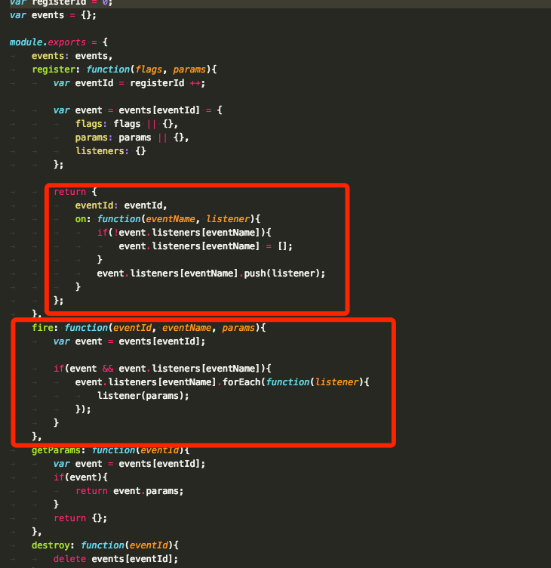Click 'return {};' line

pyautogui.click(x=80, y=518)
